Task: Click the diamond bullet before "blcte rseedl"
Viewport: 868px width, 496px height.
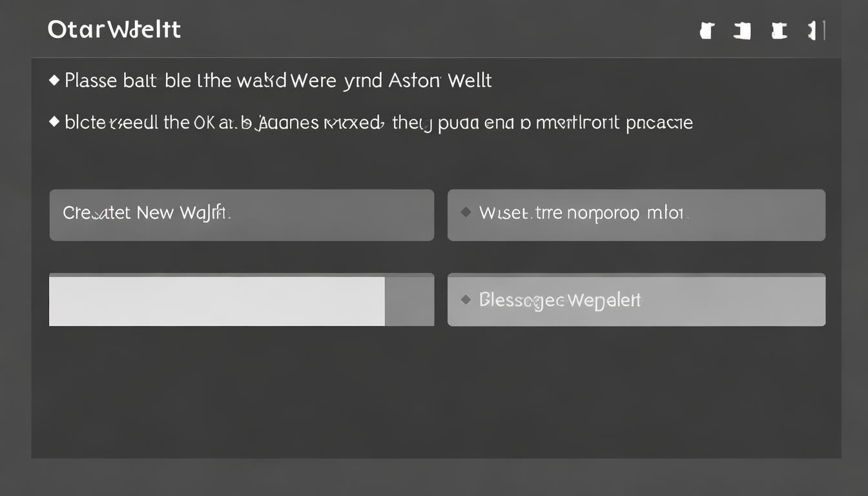Action: 54,121
